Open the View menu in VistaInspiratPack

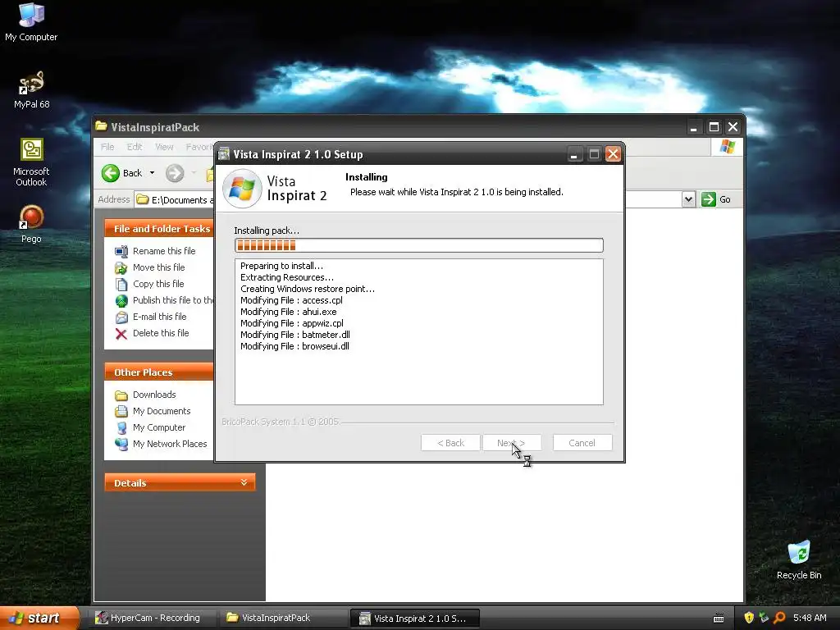point(164,147)
